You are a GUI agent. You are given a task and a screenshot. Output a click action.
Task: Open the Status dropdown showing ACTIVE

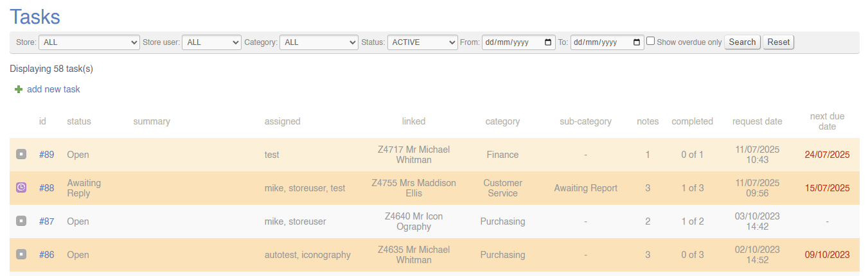(x=422, y=42)
